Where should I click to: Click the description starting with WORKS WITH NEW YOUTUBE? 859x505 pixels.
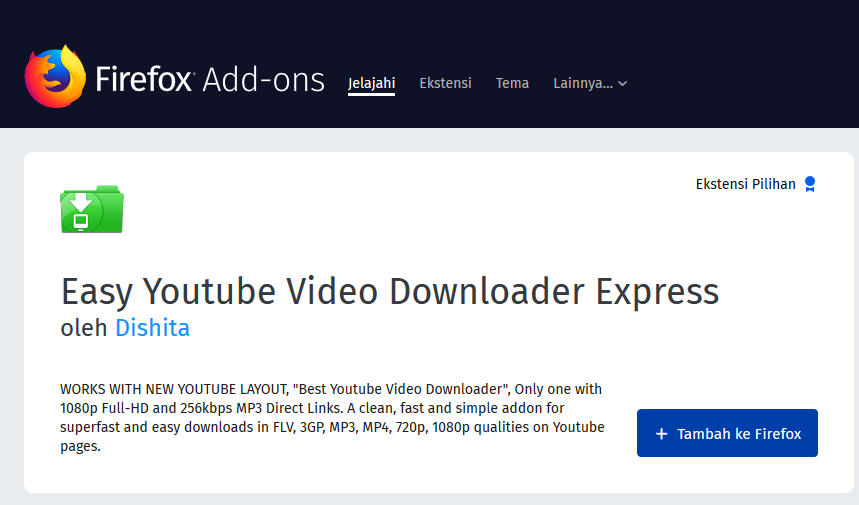332,417
